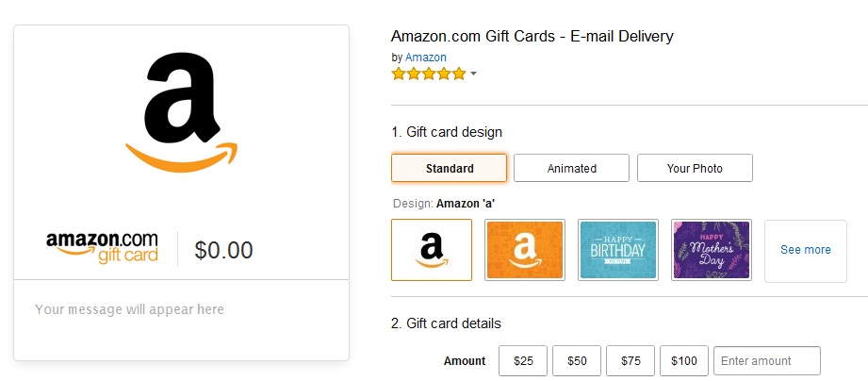
Task: Choose the $25 amount button
Action: pos(523,360)
